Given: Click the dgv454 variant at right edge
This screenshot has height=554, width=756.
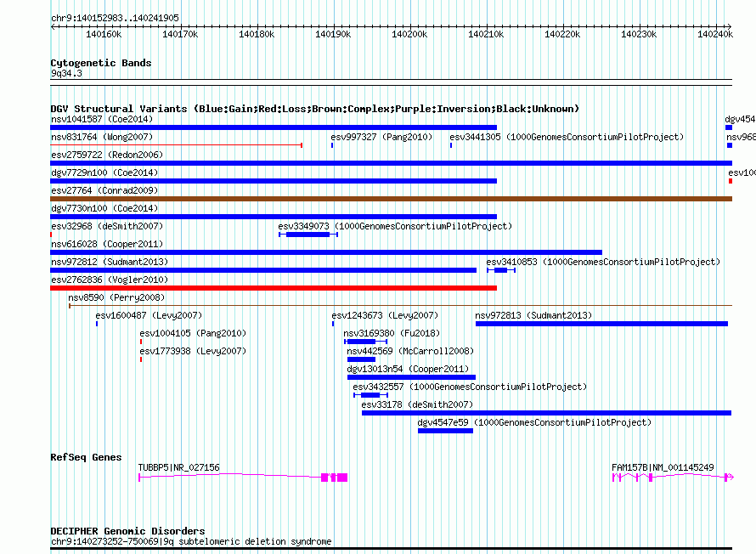Looking at the screenshot, I should coord(729,127).
